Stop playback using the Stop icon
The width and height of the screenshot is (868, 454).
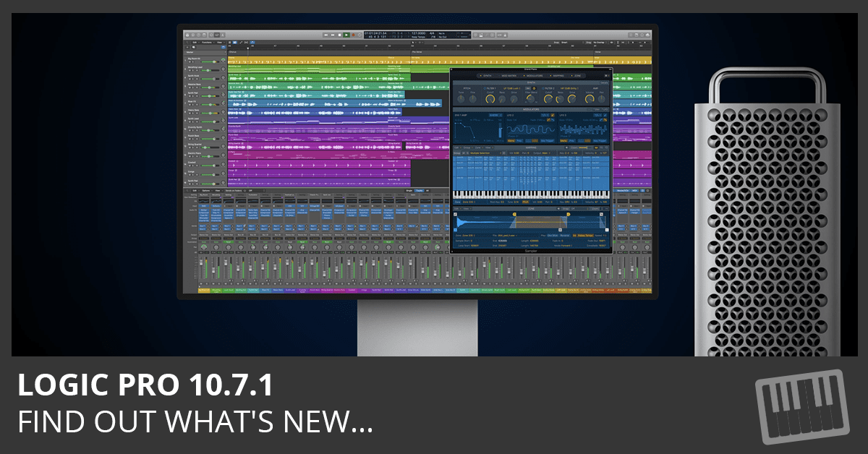339,35
